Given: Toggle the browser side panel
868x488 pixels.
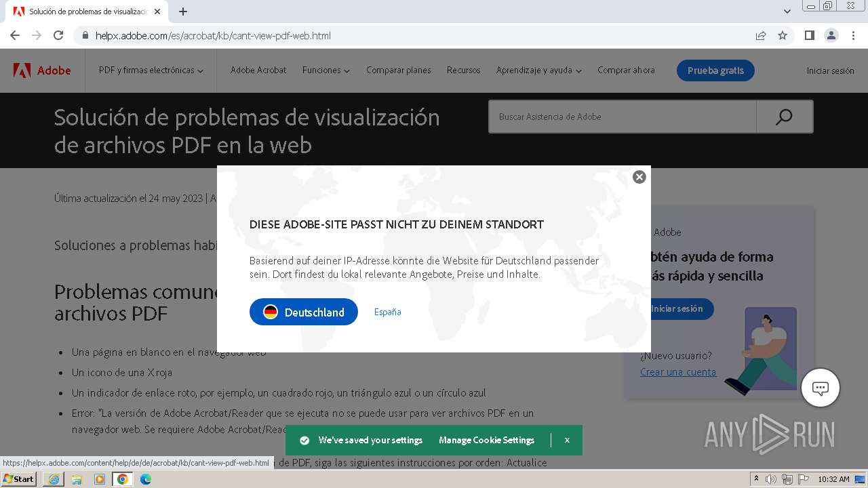Looking at the screenshot, I should point(809,35).
